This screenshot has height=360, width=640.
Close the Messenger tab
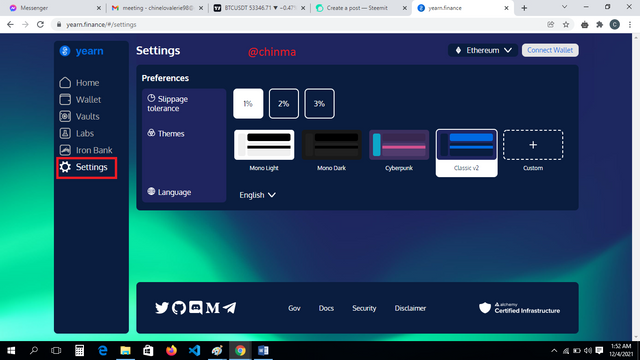click(x=98, y=8)
